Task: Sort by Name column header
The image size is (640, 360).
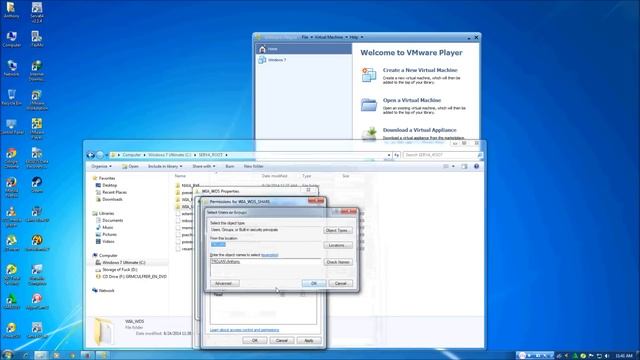Action: pos(180,176)
